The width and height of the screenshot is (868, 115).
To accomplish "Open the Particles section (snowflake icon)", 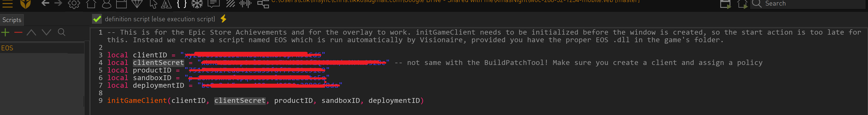I will coord(197,4).
